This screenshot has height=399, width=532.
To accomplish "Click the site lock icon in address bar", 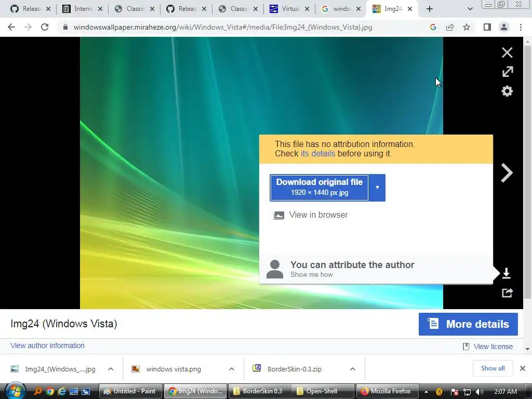I will pos(65,27).
